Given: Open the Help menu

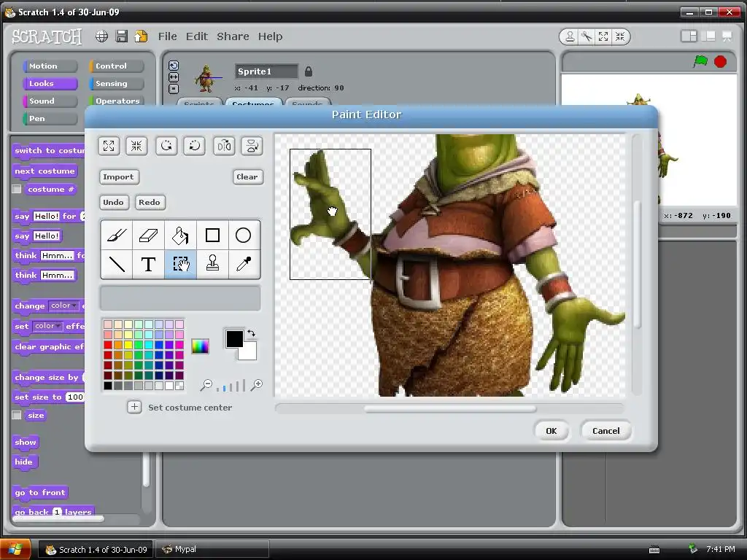Looking at the screenshot, I should pyautogui.click(x=270, y=36).
